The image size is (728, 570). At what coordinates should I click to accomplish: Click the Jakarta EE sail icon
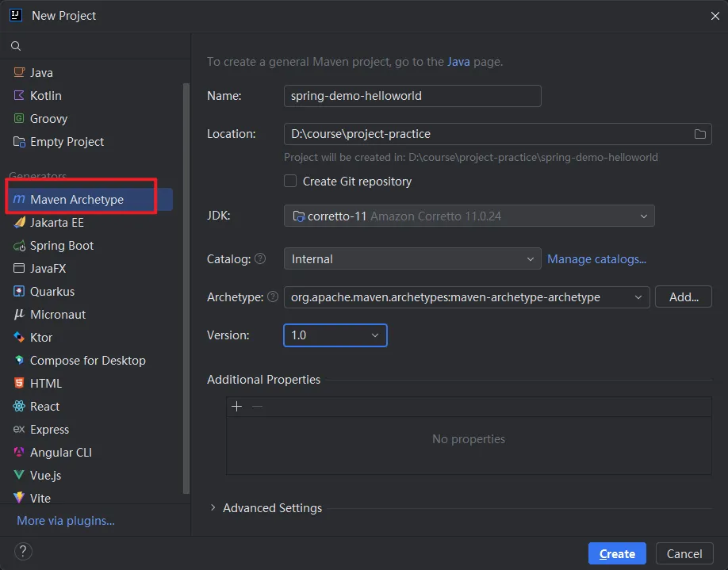point(19,222)
